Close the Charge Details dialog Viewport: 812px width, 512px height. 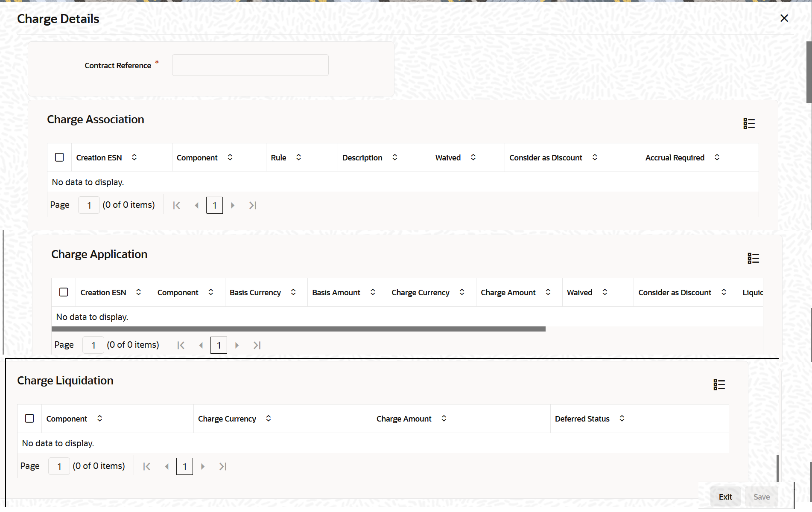[784, 18]
